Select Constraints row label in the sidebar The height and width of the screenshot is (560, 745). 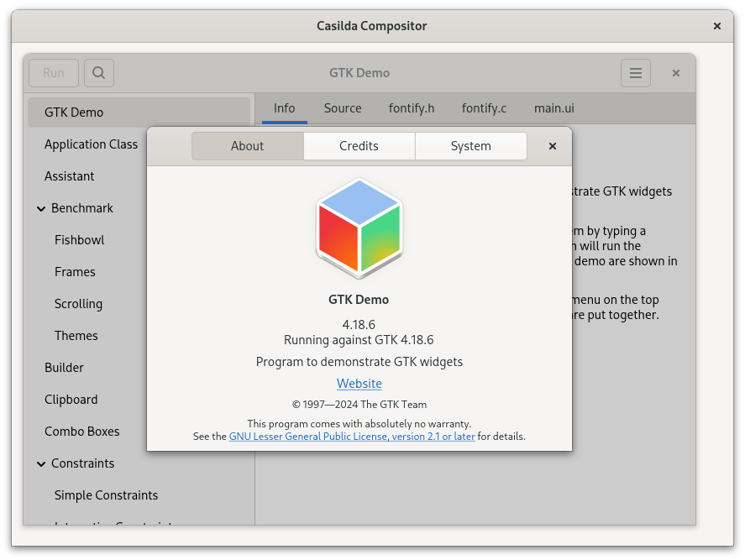82,463
